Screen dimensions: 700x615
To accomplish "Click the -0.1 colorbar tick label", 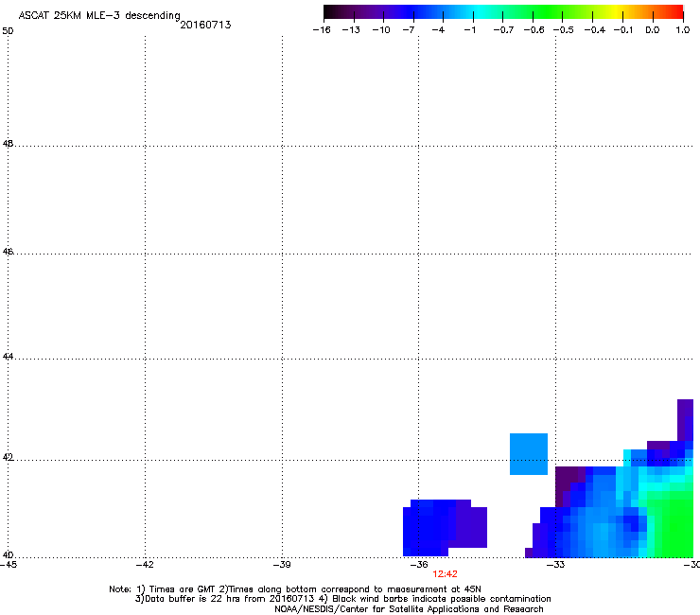I will (623, 30).
